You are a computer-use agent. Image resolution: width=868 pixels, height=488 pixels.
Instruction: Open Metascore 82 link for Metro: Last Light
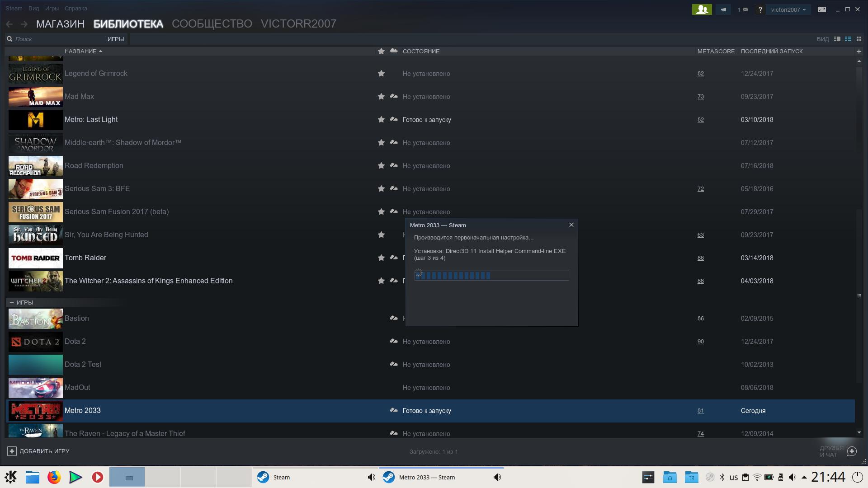(x=700, y=120)
